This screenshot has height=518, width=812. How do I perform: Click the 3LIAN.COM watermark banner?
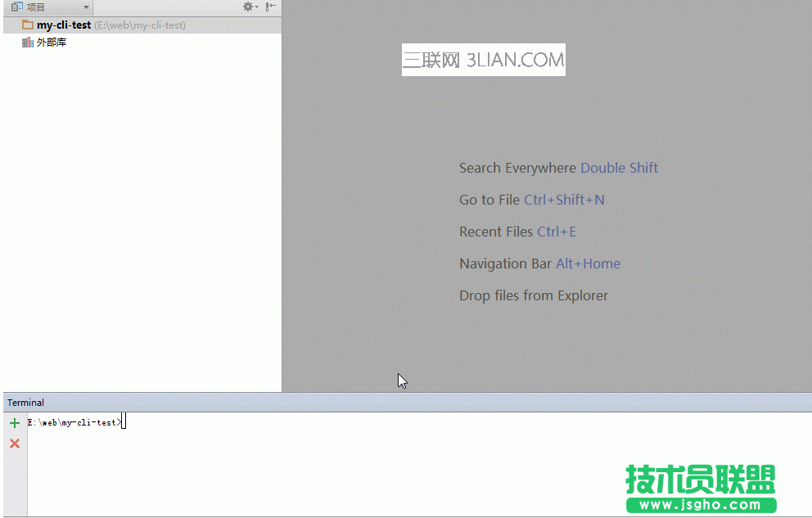point(483,60)
